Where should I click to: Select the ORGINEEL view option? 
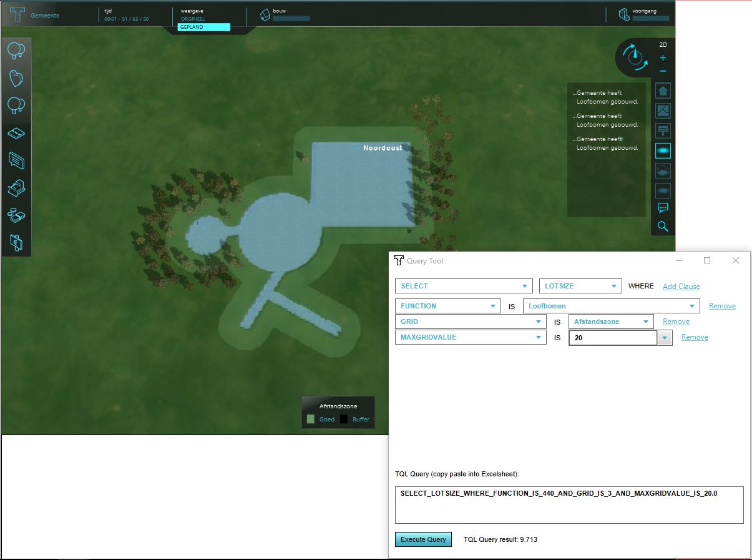[x=193, y=19]
